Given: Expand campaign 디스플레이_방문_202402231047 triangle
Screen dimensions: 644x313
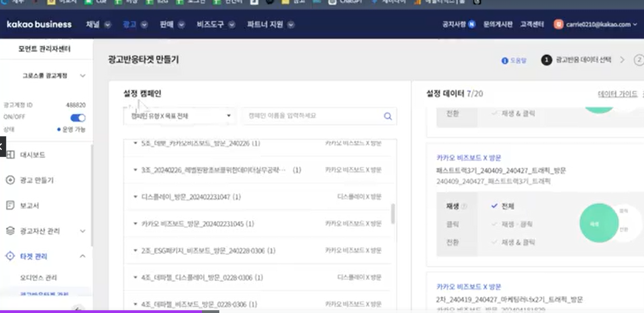Looking at the screenshot, I should click(135, 197).
